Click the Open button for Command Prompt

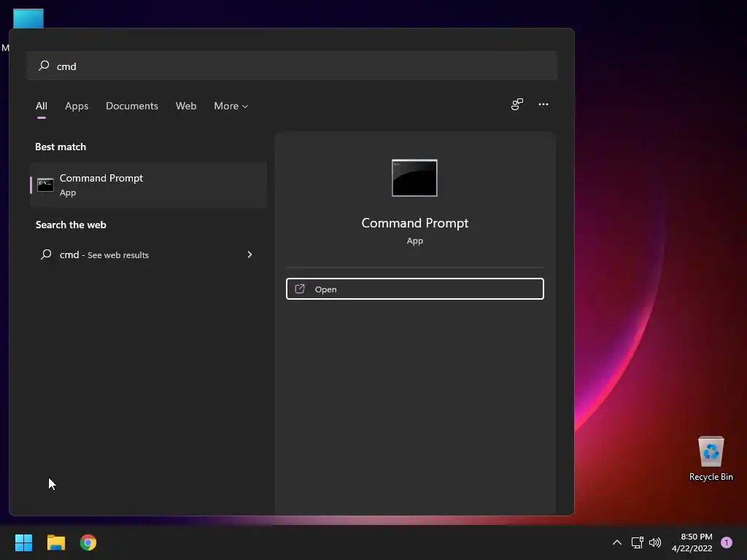pyautogui.click(x=415, y=289)
